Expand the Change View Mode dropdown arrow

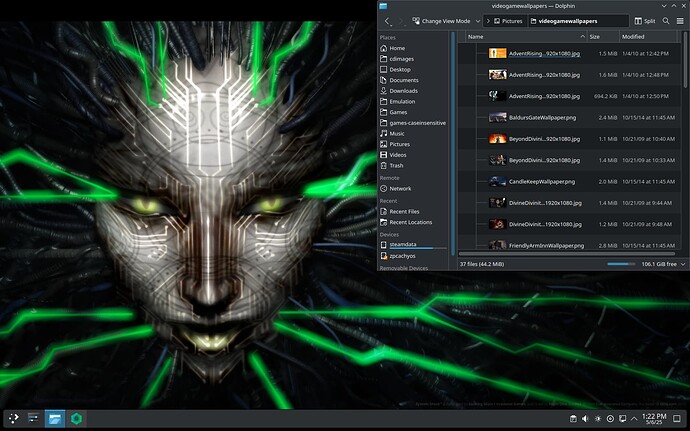(x=478, y=21)
